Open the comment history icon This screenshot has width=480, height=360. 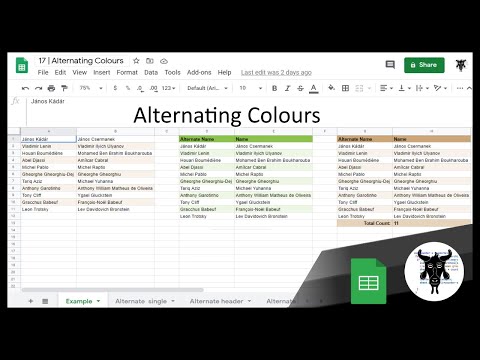tap(390, 65)
